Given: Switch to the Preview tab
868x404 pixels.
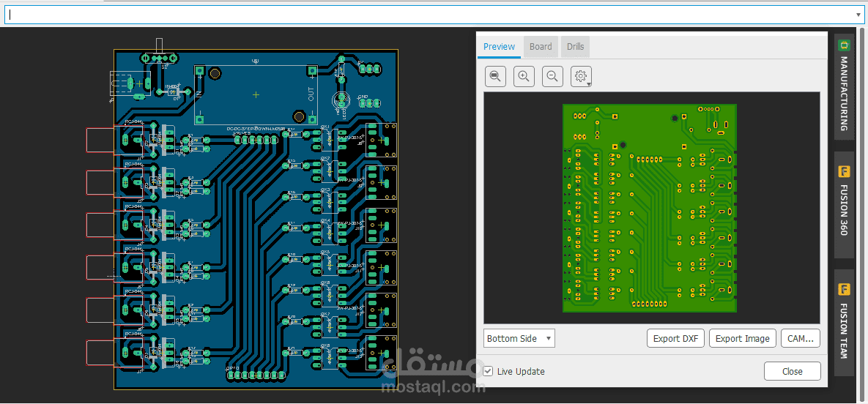Looking at the screenshot, I should pos(500,47).
